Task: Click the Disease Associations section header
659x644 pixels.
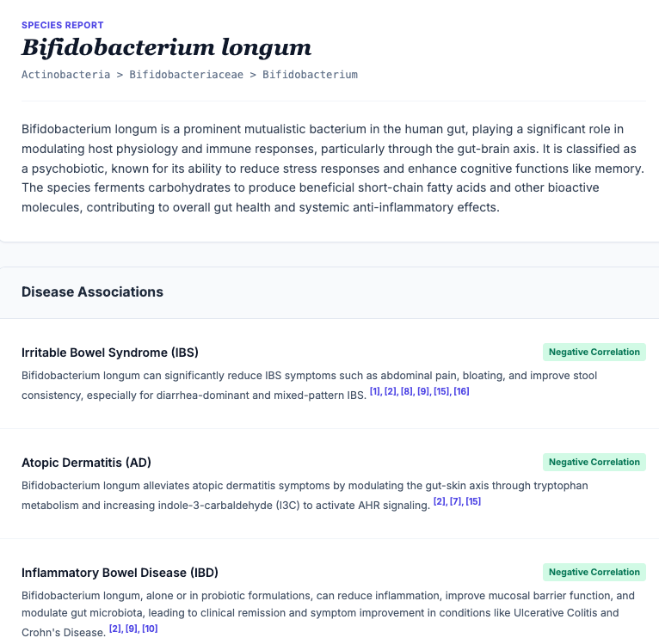Action: click(x=92, y=292)
